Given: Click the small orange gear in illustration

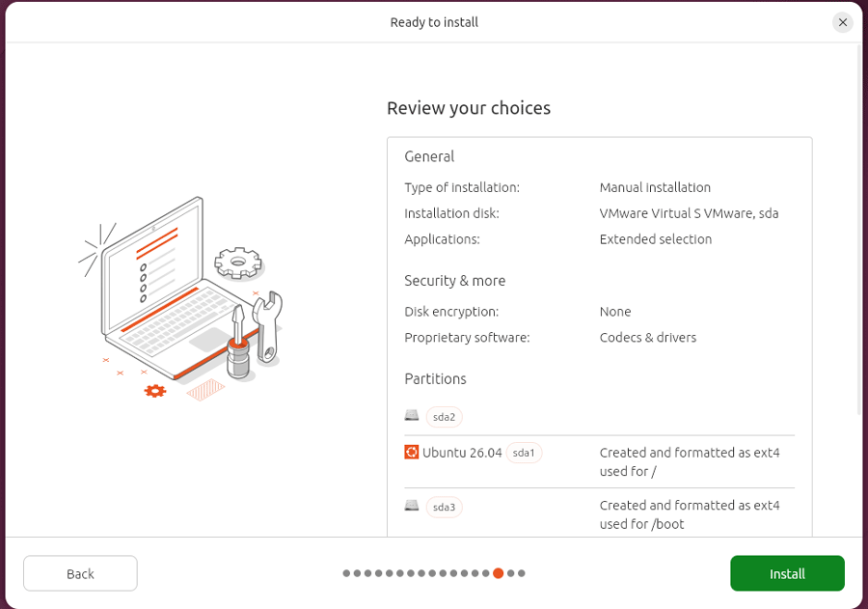Looking at the screenshot, I should click(155, 391).
